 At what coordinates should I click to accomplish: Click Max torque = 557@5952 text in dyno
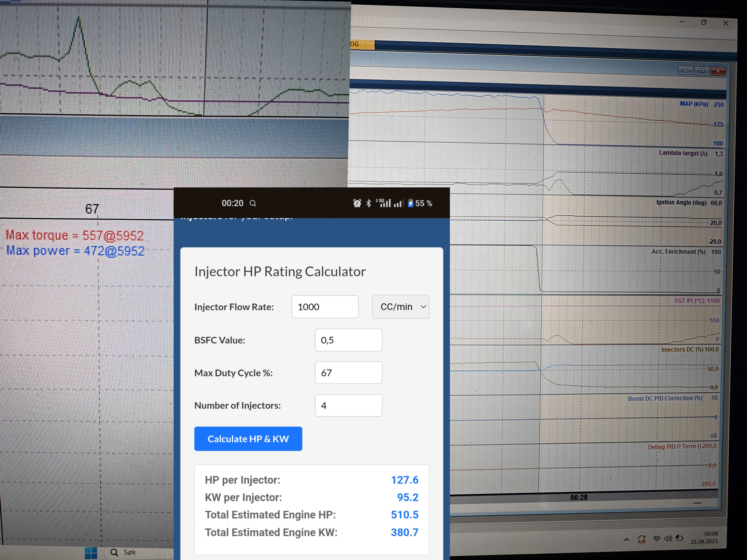[75, 235]
